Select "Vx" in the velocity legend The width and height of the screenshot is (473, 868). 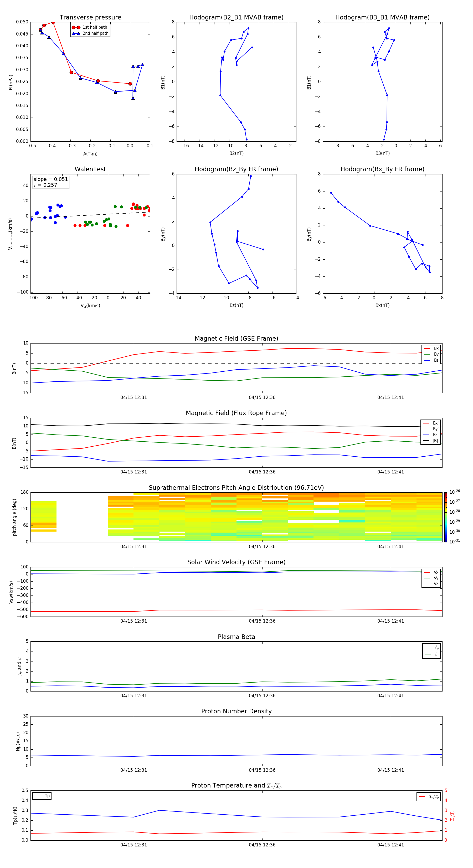coord(431,572)
